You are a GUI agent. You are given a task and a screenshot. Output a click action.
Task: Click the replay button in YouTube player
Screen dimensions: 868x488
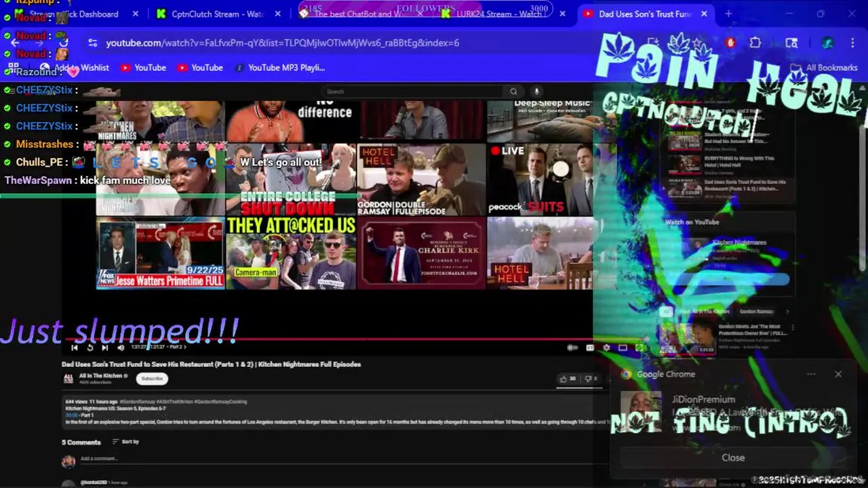pyautogui.click(x=90, y=348)
